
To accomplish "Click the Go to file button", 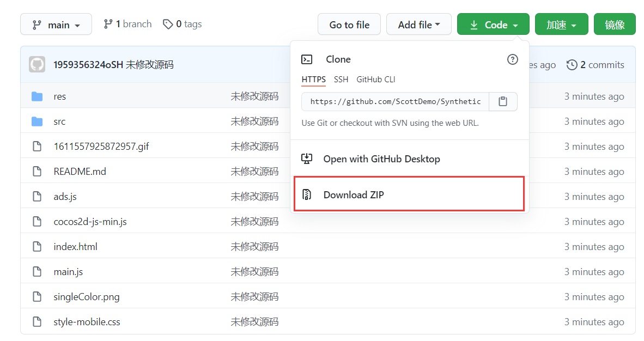I will 349,24.
